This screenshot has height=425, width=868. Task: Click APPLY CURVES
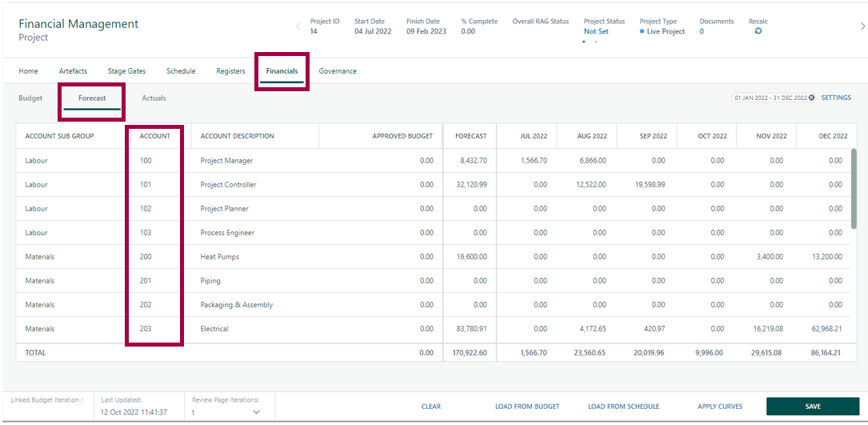pyautogui.click(x=720, y=406)
